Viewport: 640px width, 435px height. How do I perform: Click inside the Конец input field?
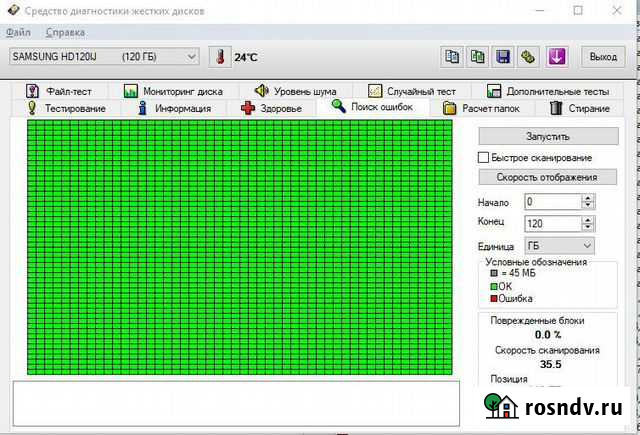[552, 223]
